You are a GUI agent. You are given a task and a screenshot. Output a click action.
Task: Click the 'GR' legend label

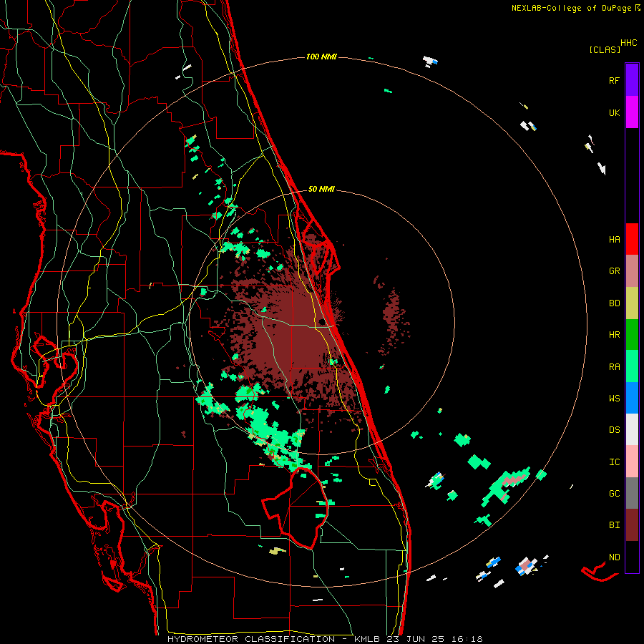click(x=614, y=271)
